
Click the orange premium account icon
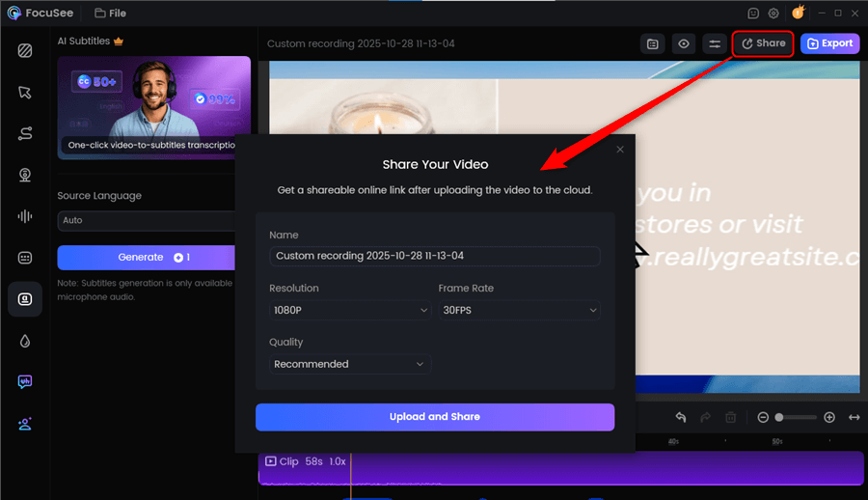tap(798, 13)
